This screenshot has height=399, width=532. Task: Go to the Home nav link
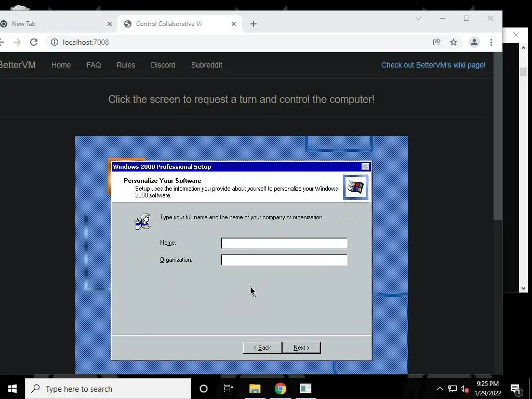61,65
